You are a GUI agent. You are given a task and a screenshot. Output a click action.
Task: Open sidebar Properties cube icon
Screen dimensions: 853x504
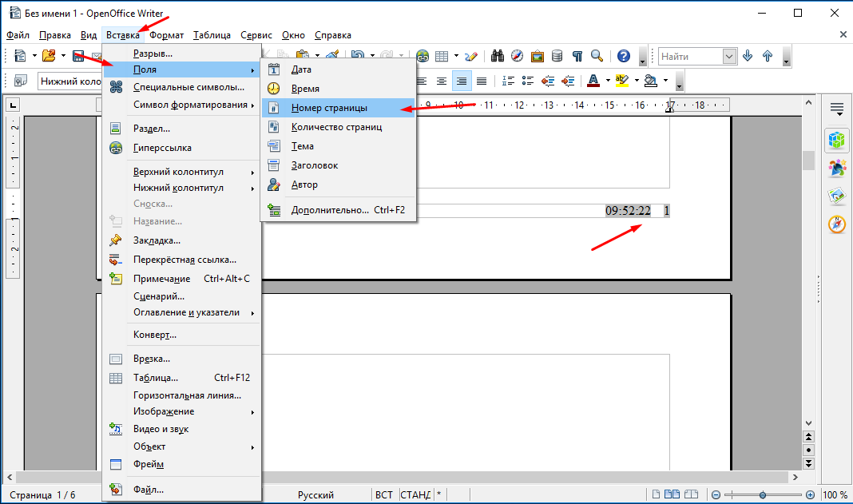pyautogui.click(x=837, y=140)
